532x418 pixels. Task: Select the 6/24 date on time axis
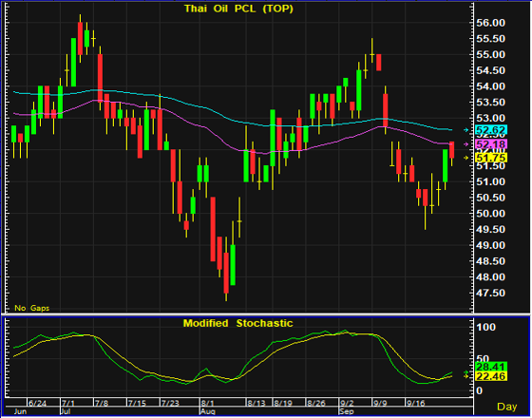[37, 404]
